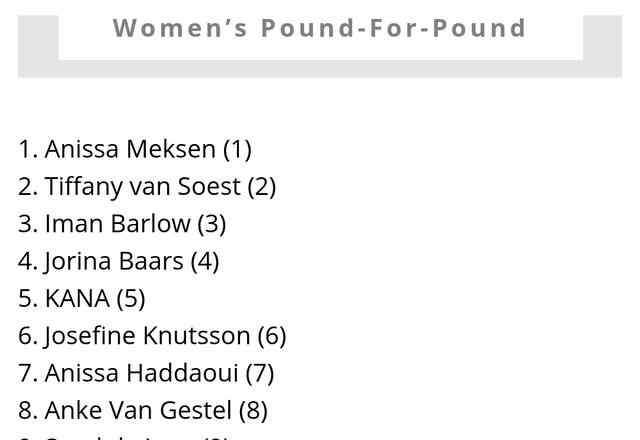Click "Pound-For-Pound" in the heading
This screenshot has width=640, height=440.
click(x=394, y=27)
